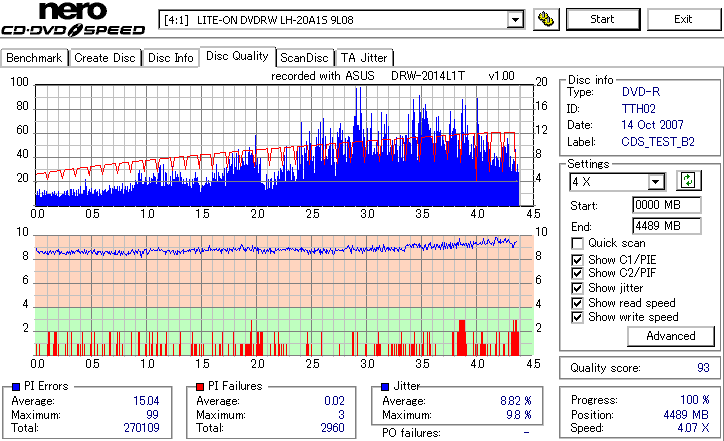This screenshot has height=441, width=724.
Task: Uncheck Show C1/PIE
Action: click(x=577, y=260)
